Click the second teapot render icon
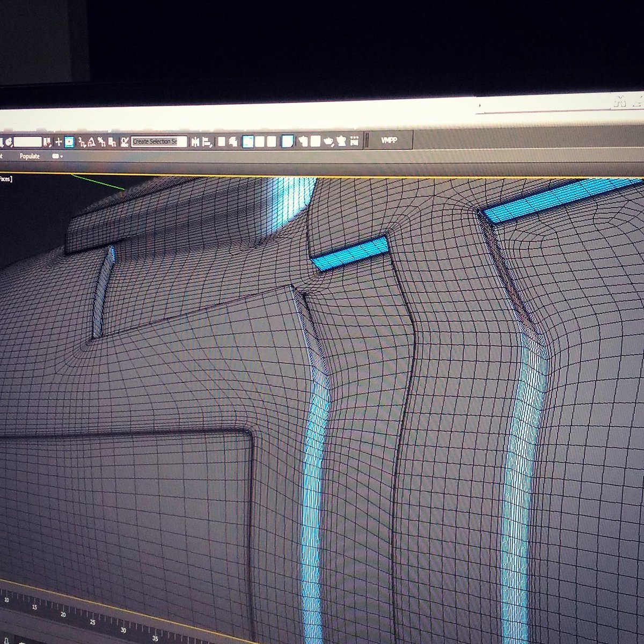644x644 pixels. tap(341, 141)
